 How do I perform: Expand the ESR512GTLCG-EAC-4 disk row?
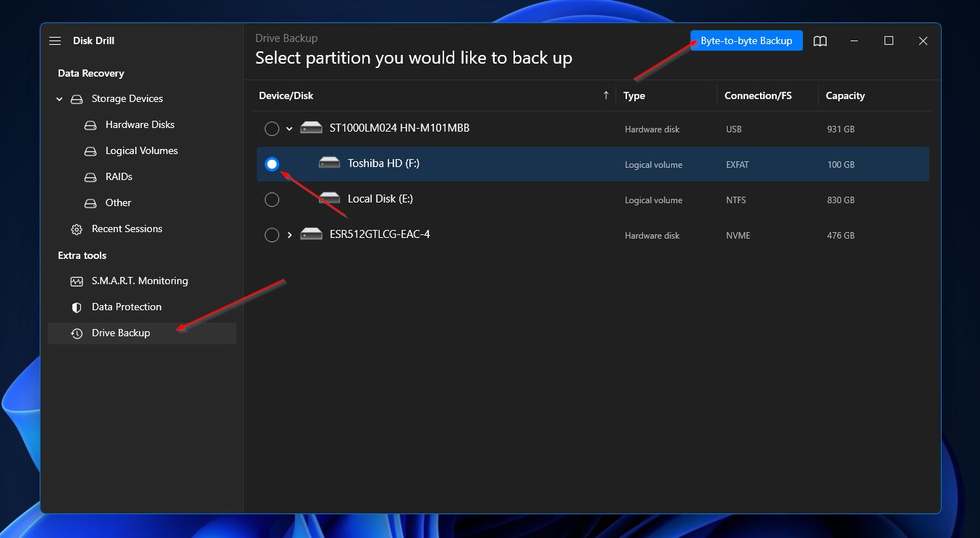[289, 235]
